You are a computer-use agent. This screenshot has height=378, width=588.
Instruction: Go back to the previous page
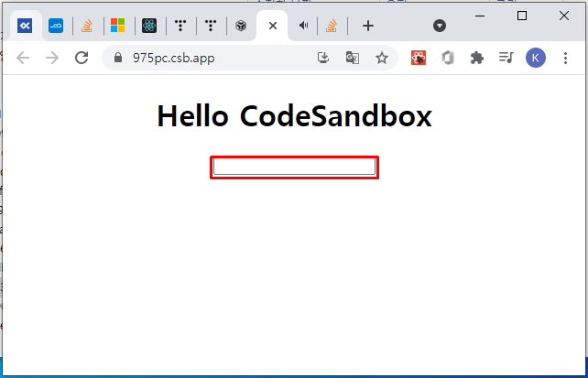pyautogui.click(x=23, y=58)
